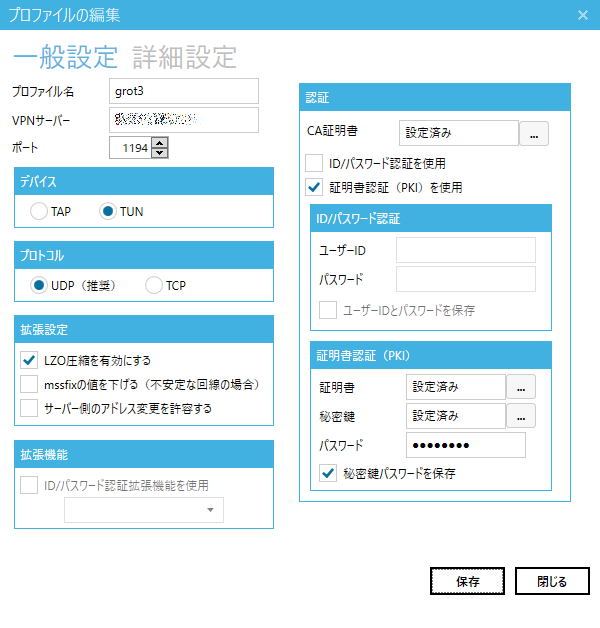Open the 拡張機能 dropdown list
The image size is (600, 628).
click(144, 510)
